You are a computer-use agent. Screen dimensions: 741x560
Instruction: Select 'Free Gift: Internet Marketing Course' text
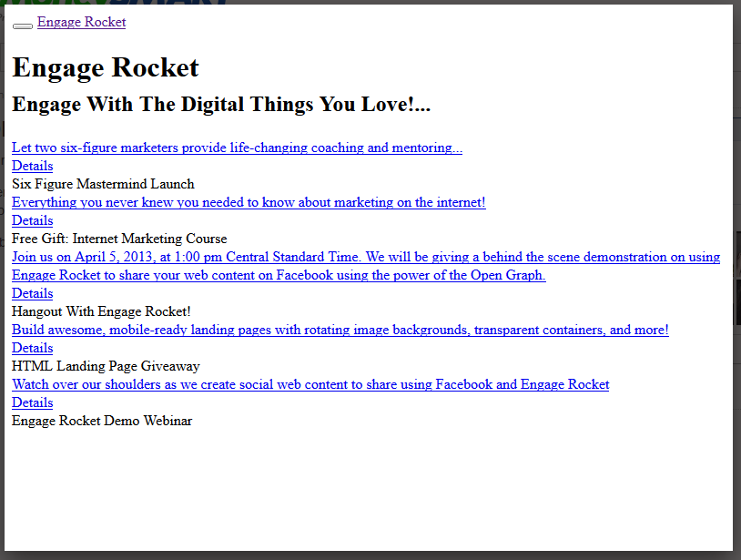pos(119,239)
